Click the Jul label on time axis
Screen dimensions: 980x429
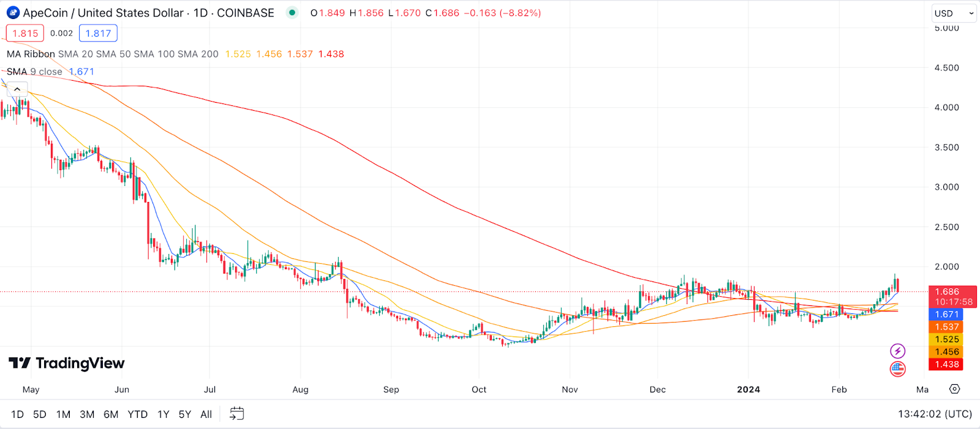point(210,389)
